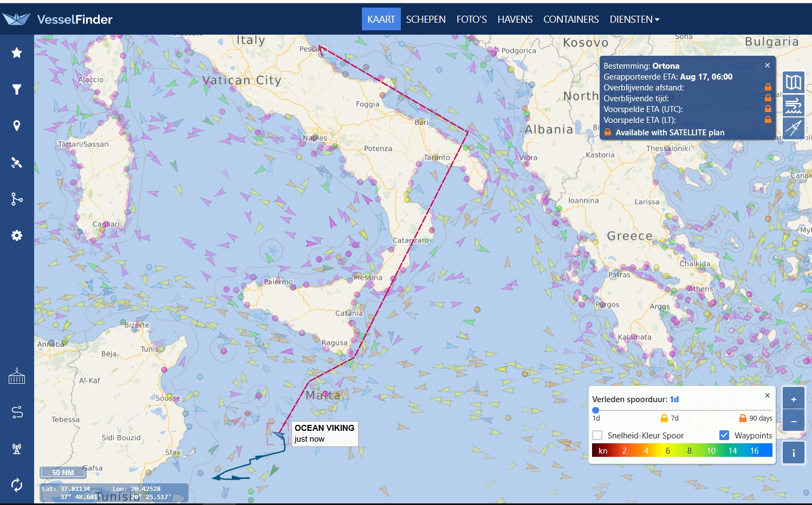Click the VesselFinder logo
The image size is (812, 505).
click(x=57, y=19)
